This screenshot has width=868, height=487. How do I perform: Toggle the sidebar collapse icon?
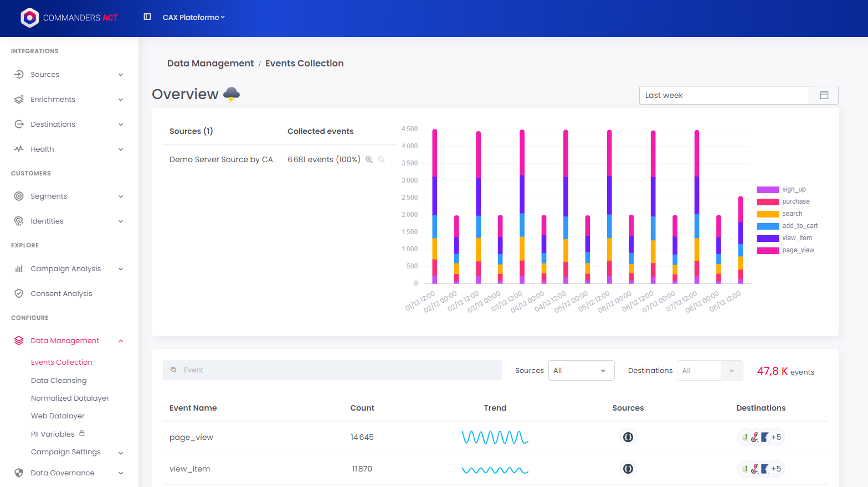(x=147, y=17)
